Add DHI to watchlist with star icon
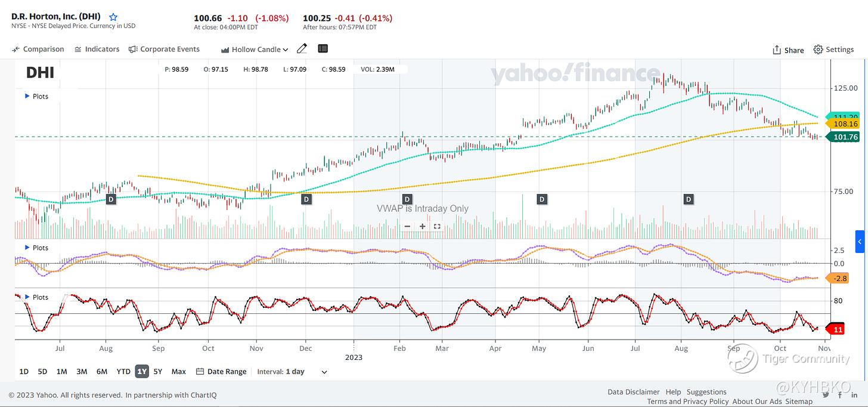Viewport: 868px width, 407px height. (113, 17)
